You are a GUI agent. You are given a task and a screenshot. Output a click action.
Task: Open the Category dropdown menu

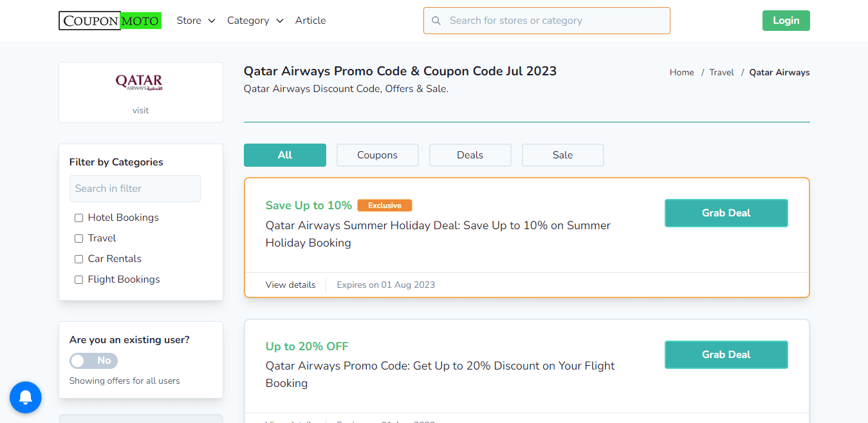(x=255, y=20)
